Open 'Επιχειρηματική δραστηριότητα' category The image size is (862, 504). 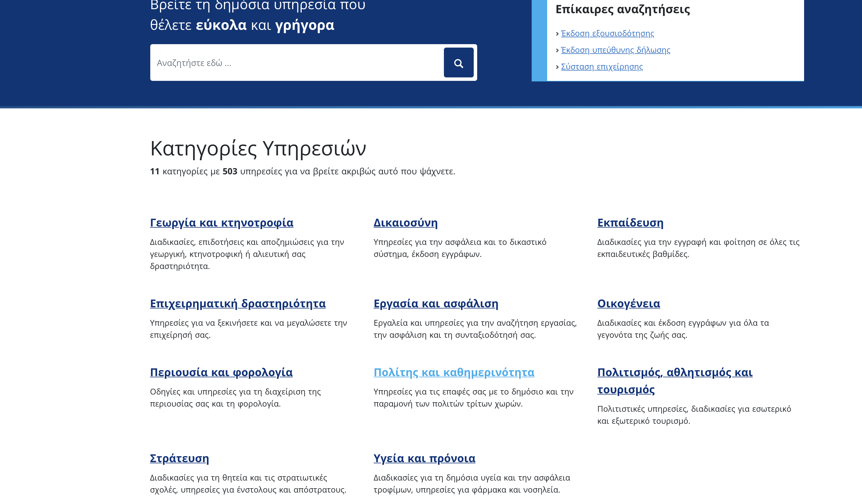[238, 304]
